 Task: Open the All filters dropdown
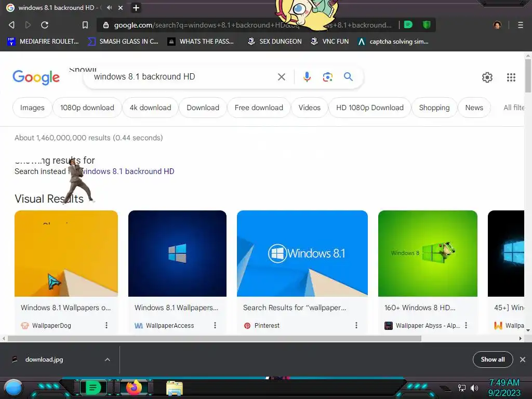pos(514,108)
